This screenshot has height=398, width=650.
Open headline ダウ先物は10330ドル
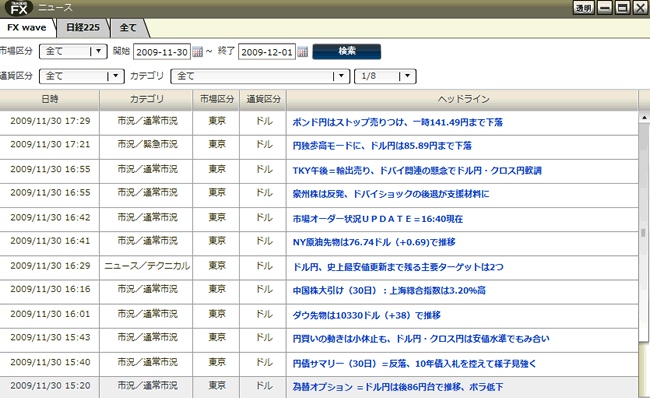pyautogui.click(x=366, y=315)
